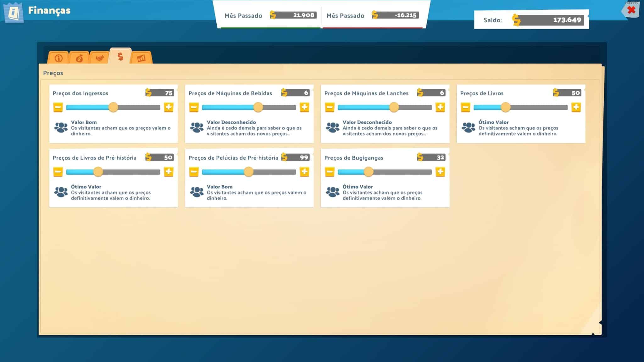
Task: Decrease ticket price with minus button
Action: click(x=58, y=107)
